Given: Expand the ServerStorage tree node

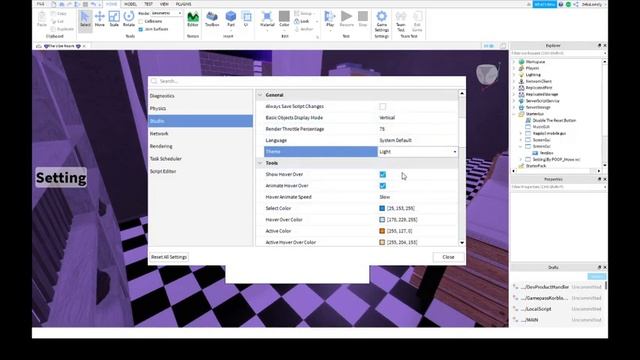Looking at the screenshot, I should (514, 107).
